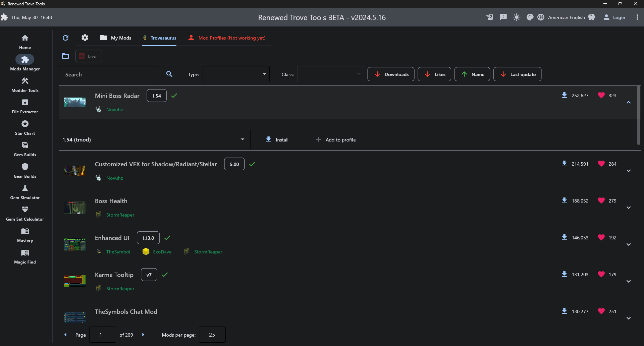The height and width of the screenshot is (346, 644).
Task: Click the refresh mods list icon
Action: click(65, 38)
